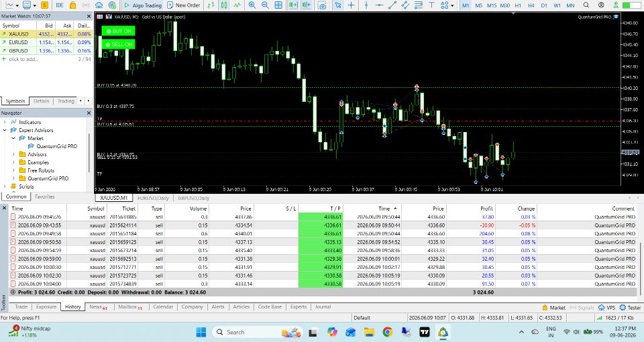Toggle the BUY ON button on chart
Viewport: 644px width, 342px height.
(x=118, y=31)
